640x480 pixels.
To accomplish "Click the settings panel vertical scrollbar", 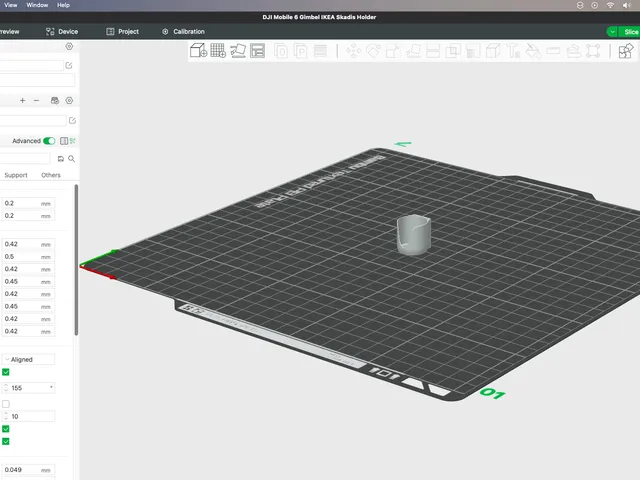I will pyautogui.click(x=76, y=260).
